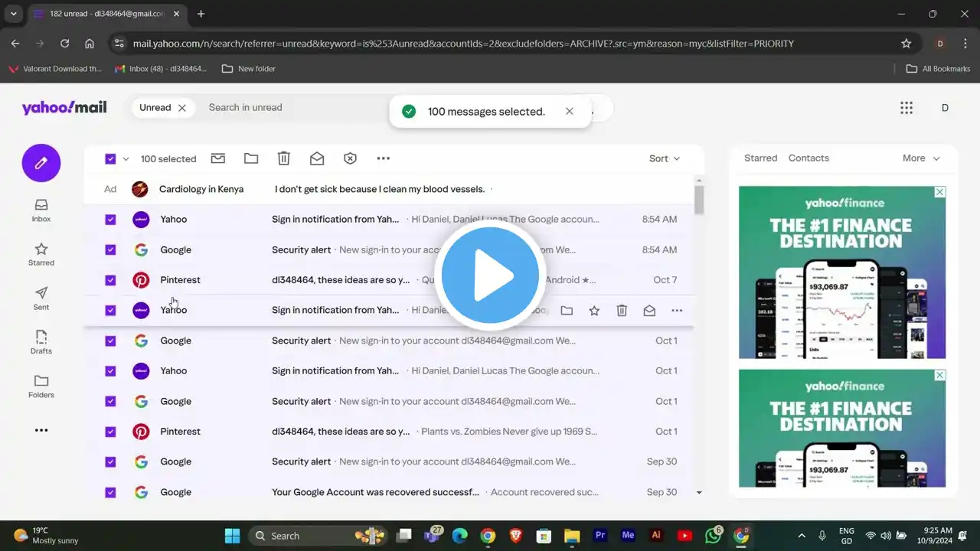The height and width of the screenshot is (551, 980).
Task: Click the large play button overlay
Action: [490, 275]
